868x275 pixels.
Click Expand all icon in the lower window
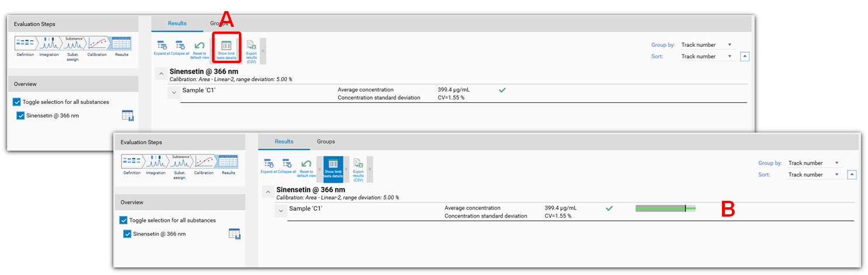[269, 164]
